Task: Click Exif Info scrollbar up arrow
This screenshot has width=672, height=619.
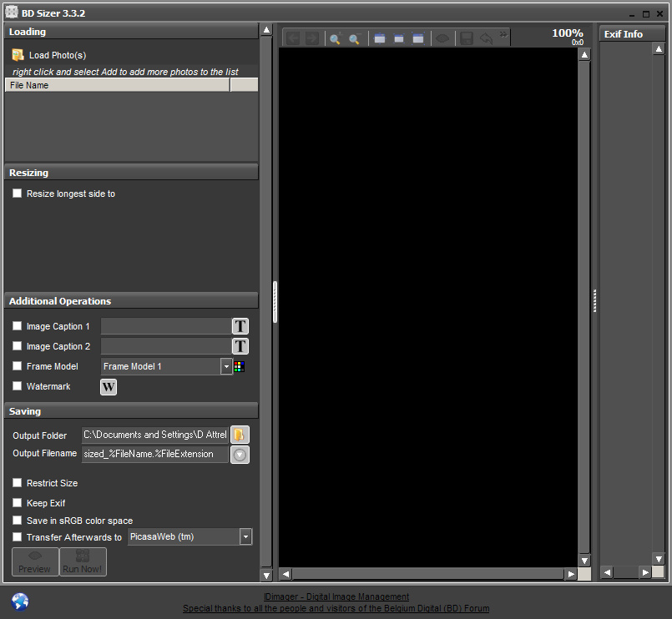Action: point(659,49)
